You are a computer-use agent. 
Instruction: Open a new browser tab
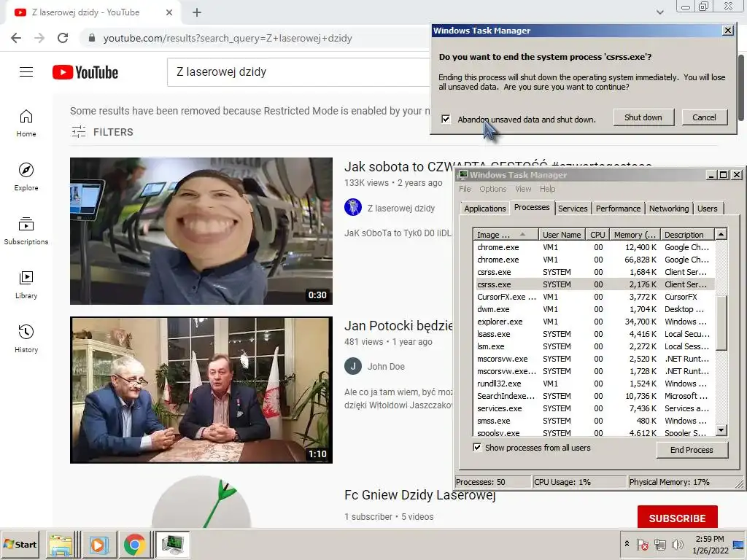197,12
